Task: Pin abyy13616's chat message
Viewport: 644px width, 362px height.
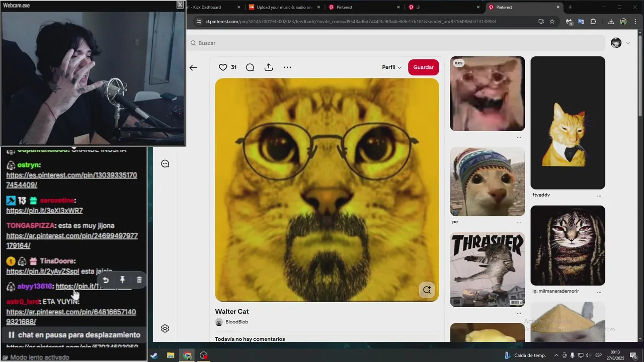Action: pos(122,280)
